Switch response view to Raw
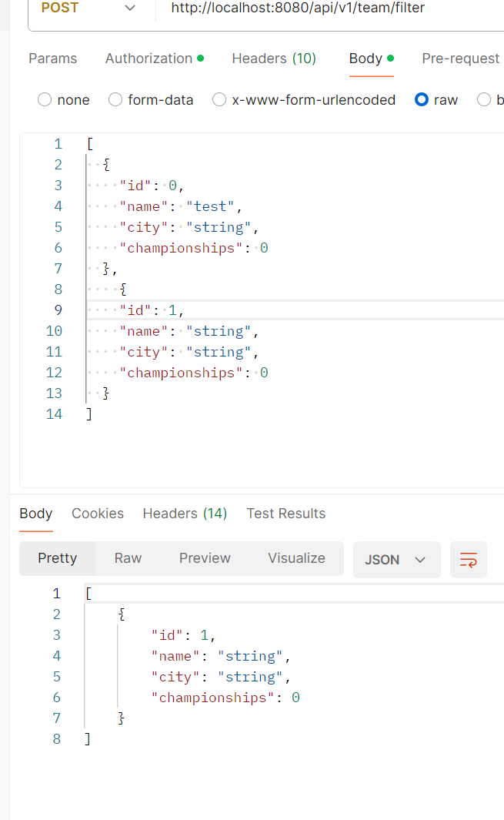The image size is (504, 820). 128,558
